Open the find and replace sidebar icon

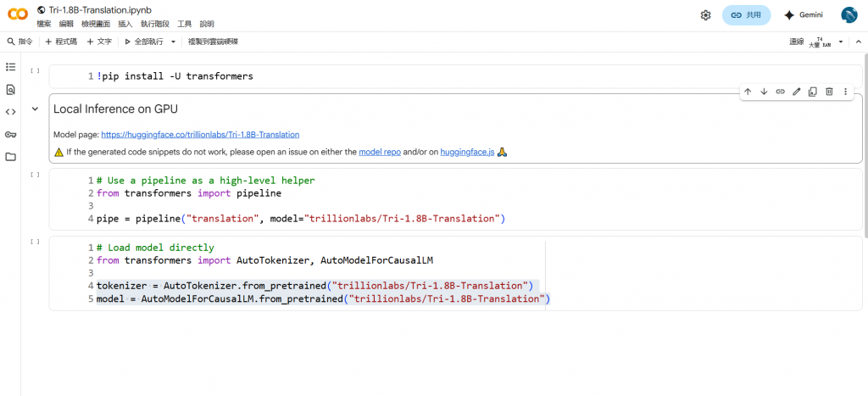(x=10, y=89)
